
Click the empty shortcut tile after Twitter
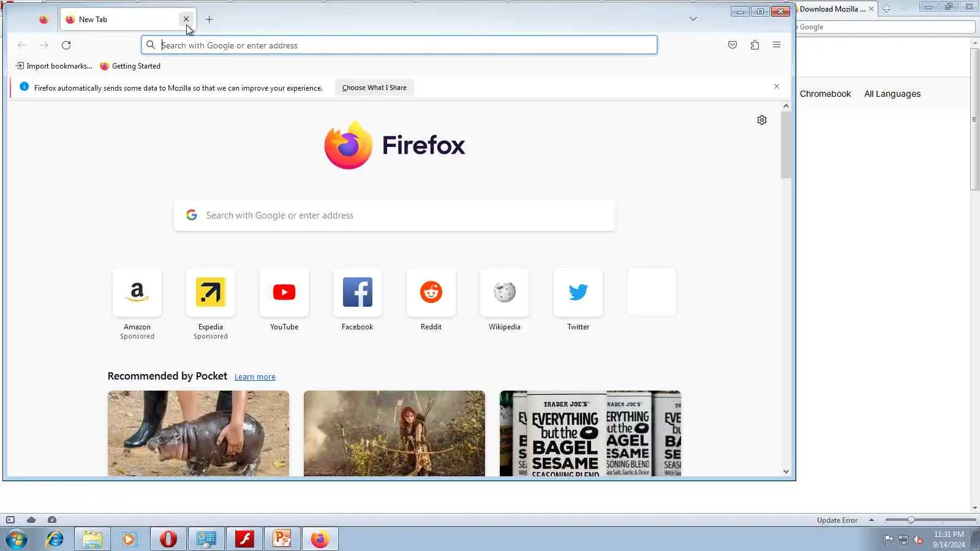tap(652, 292)
